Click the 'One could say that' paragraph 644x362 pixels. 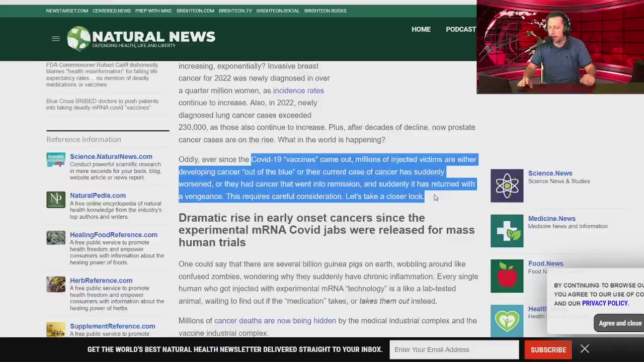coord(328,283)
